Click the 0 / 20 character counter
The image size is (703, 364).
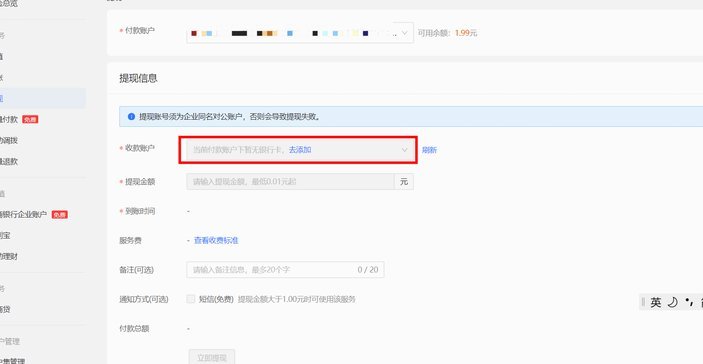pyautogui.click(x=368, y=270)
